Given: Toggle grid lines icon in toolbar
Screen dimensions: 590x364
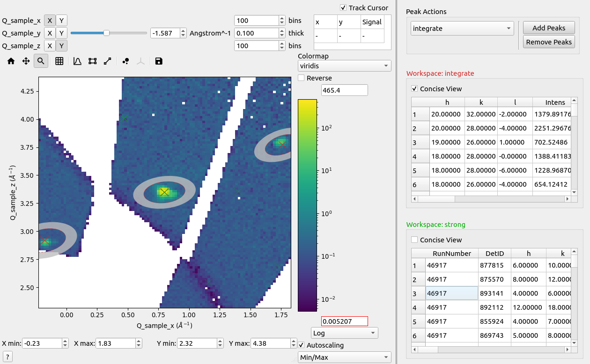Looking at the screenshot, I should tap(59, 61).
